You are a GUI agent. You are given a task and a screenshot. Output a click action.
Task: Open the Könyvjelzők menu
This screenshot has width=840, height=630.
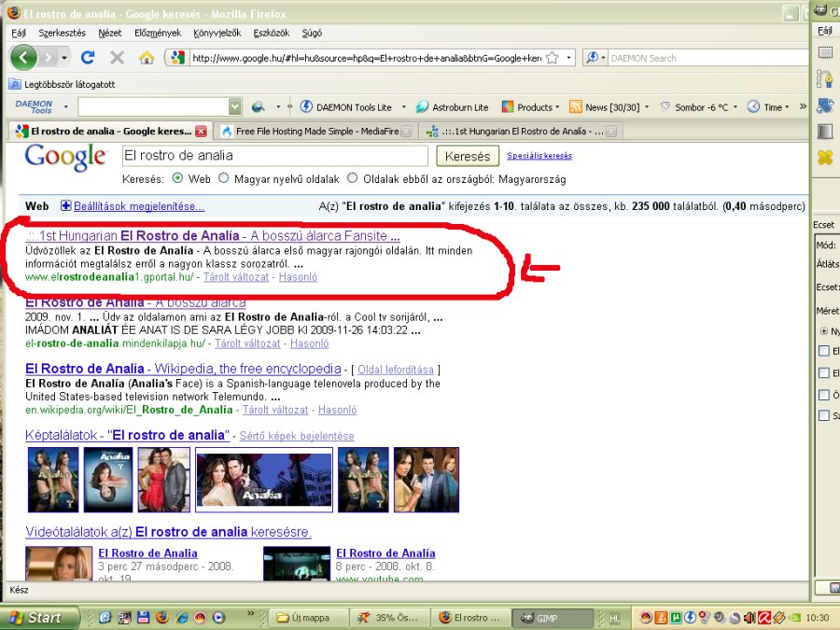217,33
